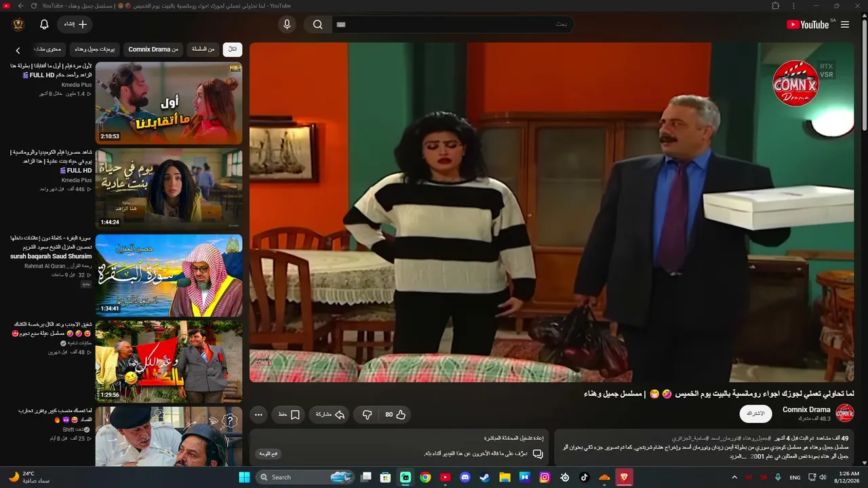Open Instagram from the taskbar

point(545,477)
